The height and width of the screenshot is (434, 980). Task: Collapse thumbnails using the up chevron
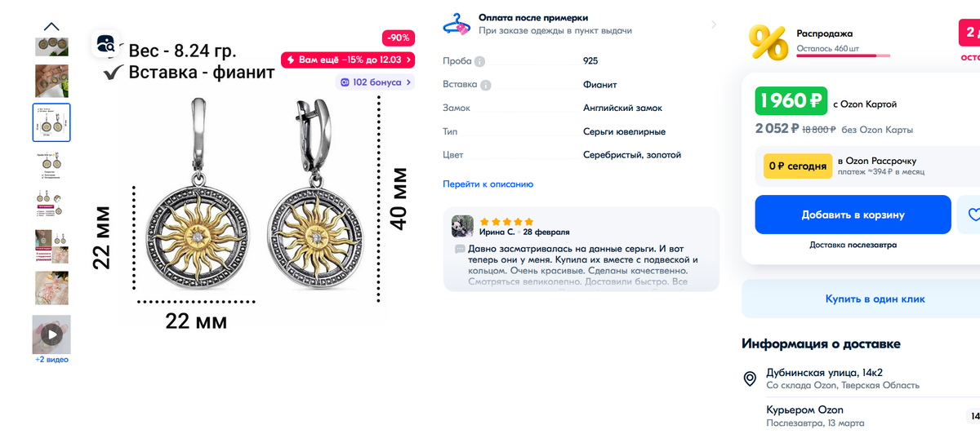(51, 26)
